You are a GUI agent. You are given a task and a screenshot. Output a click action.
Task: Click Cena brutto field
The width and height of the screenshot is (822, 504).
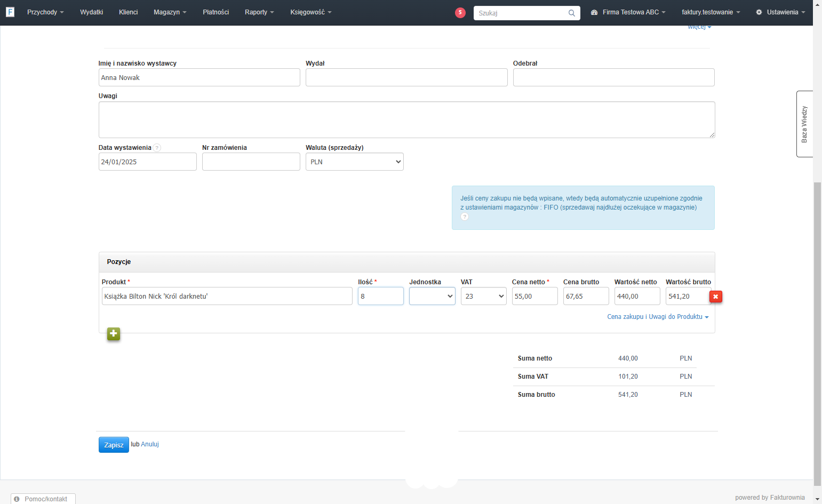586,296
